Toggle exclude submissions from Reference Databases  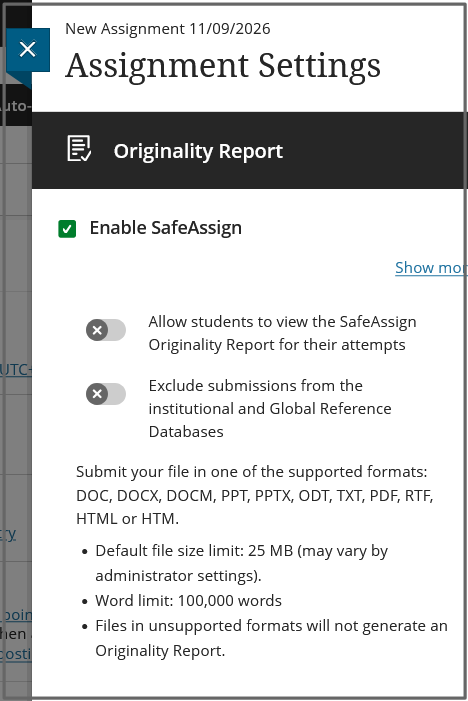pyautogui.click(x=106, y=394)
